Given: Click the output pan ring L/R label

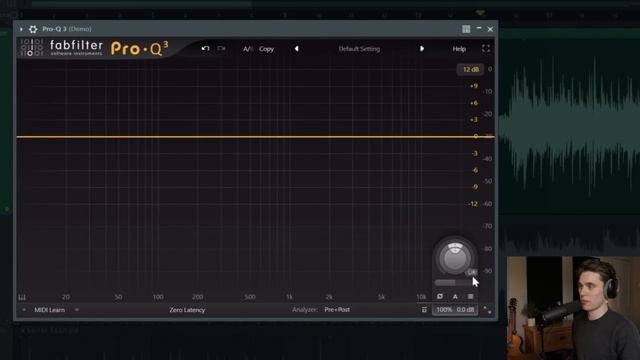Looking at the screenshot, I should pos(472,272).
